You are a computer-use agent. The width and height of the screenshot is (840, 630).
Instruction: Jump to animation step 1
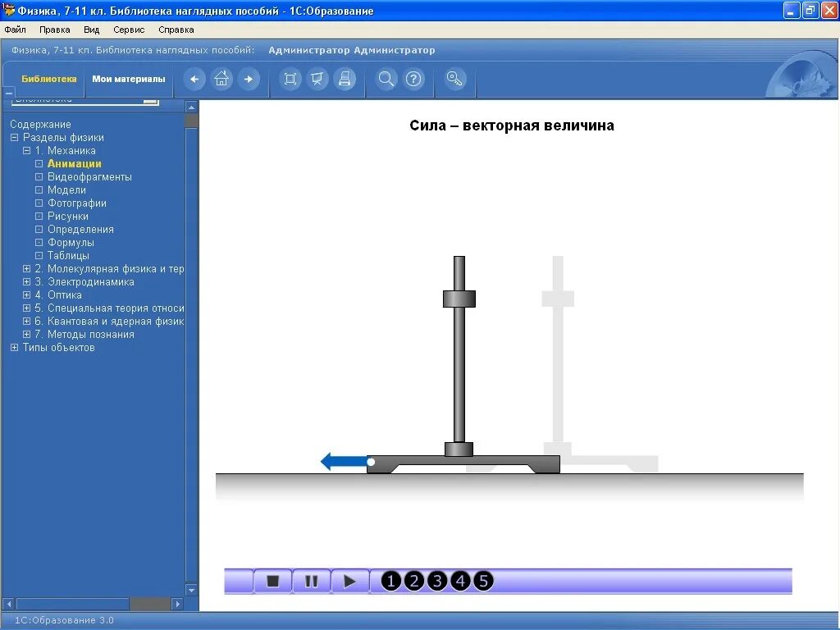[x=390, y=582]
